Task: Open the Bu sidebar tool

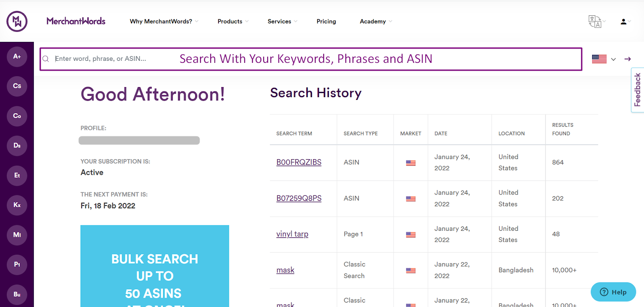Action: 17,294
